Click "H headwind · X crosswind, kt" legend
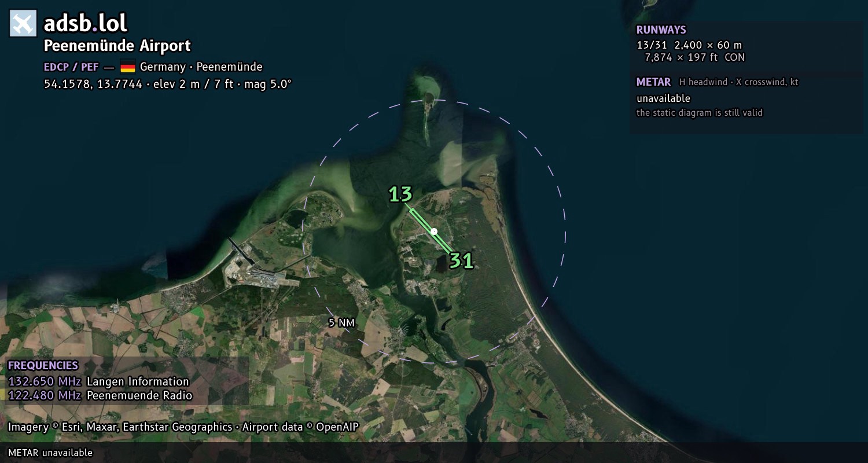The width and height of the screenshot is (868, 463). [739, 82]
